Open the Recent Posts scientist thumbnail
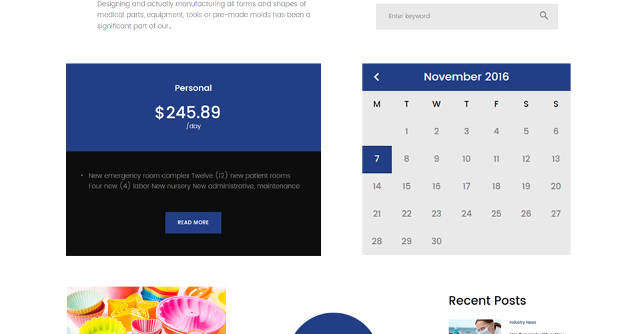The image size is (644, 334). point(474,327)
